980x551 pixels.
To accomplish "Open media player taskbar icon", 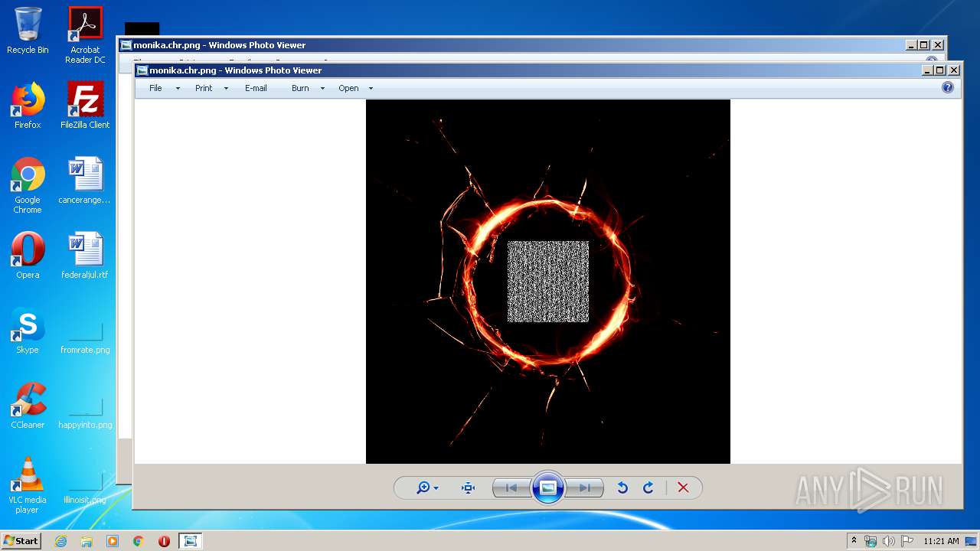I will pos(113,541).
